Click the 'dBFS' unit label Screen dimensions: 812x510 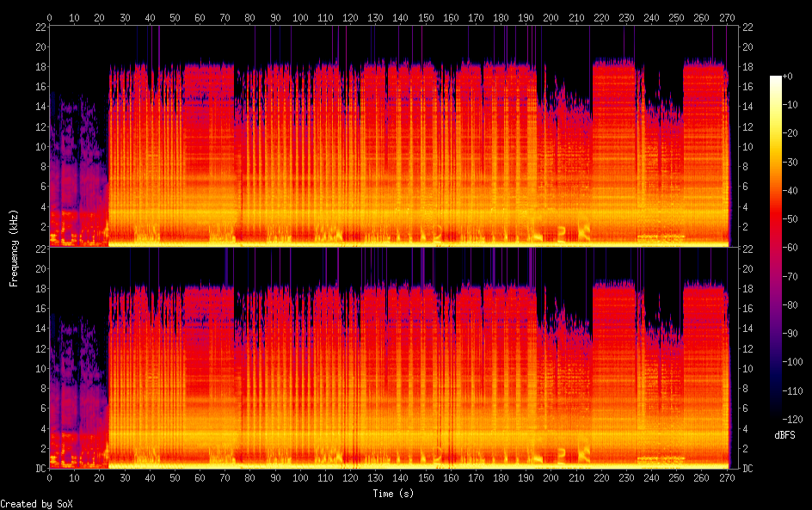tap(784, 435)
